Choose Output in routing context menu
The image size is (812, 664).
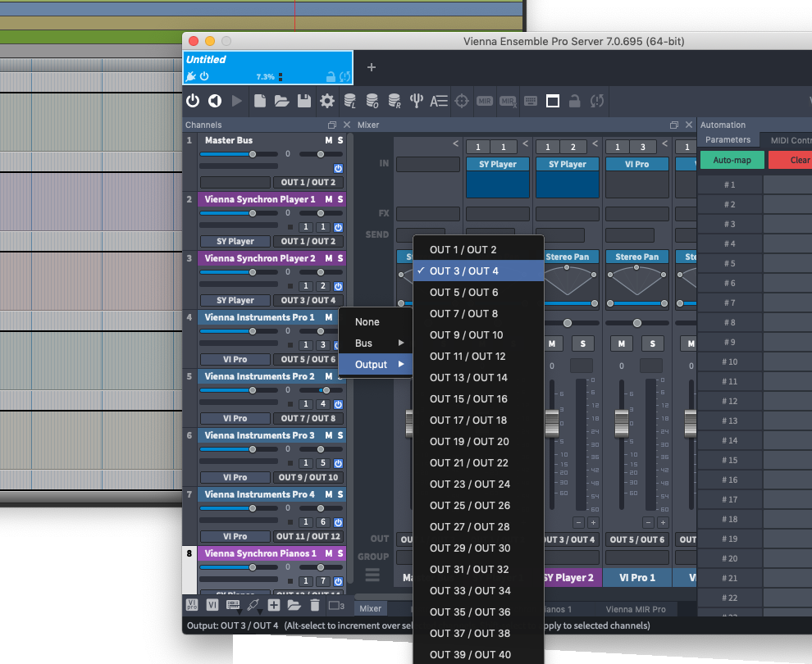tap(375, 364)
